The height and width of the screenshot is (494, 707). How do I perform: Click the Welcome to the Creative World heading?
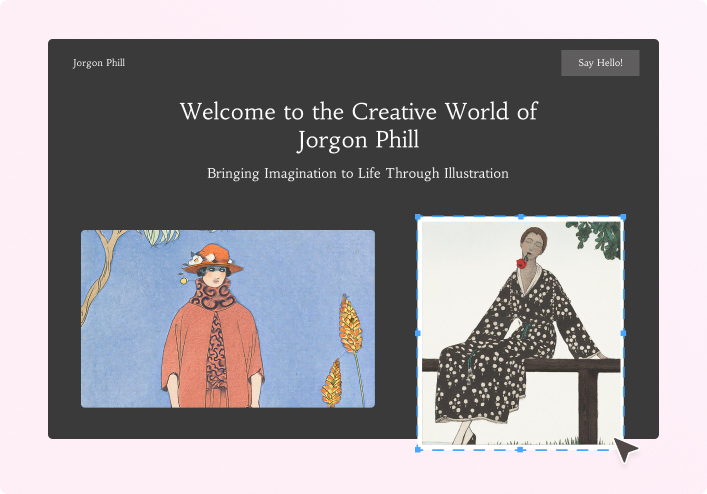pos(358,125)
